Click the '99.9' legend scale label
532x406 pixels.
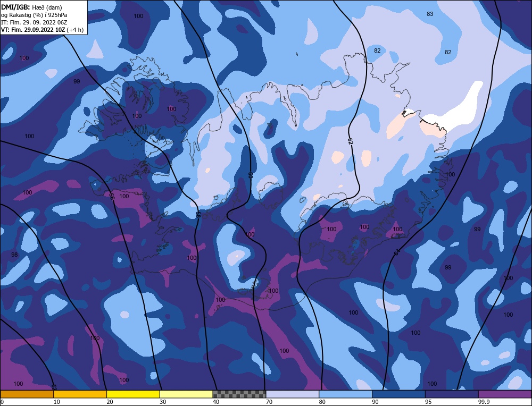tap(484, 402)
